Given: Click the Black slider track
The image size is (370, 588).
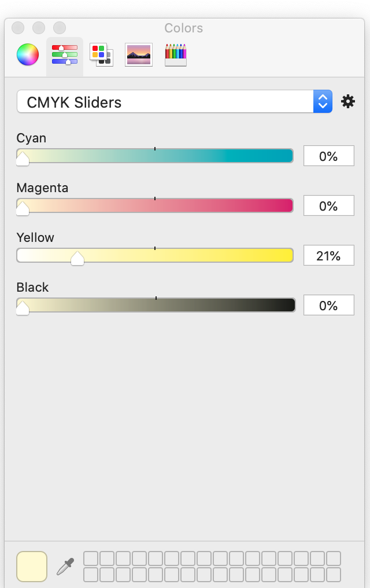Looking at the screenshot, I should pyautogui.click(x=156, y=305).
